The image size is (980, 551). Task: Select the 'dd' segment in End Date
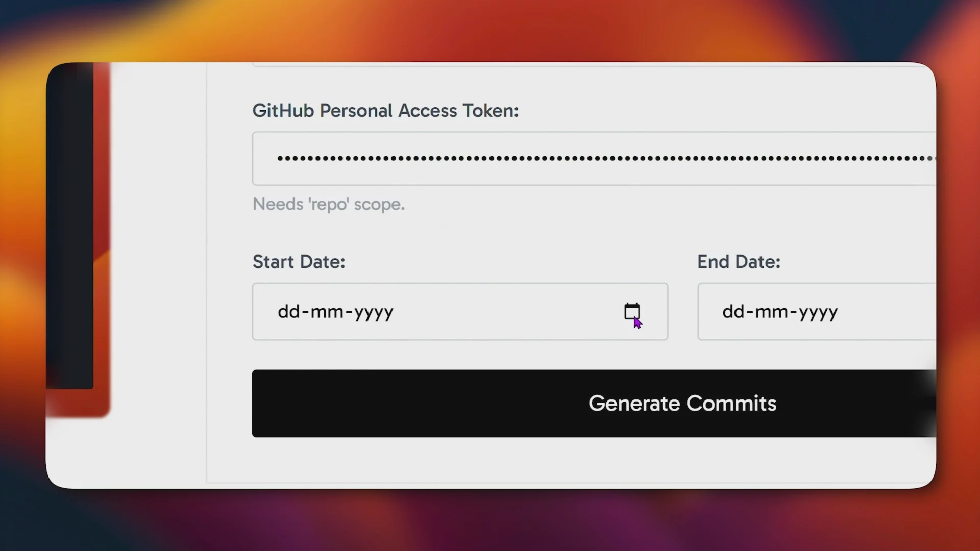[733, 312]
